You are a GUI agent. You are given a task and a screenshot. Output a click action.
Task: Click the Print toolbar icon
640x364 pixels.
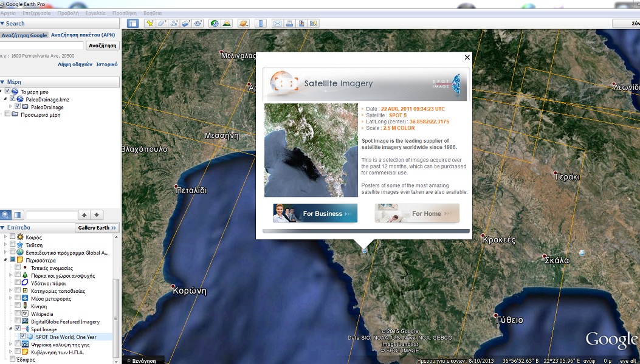tap(289, 23)
